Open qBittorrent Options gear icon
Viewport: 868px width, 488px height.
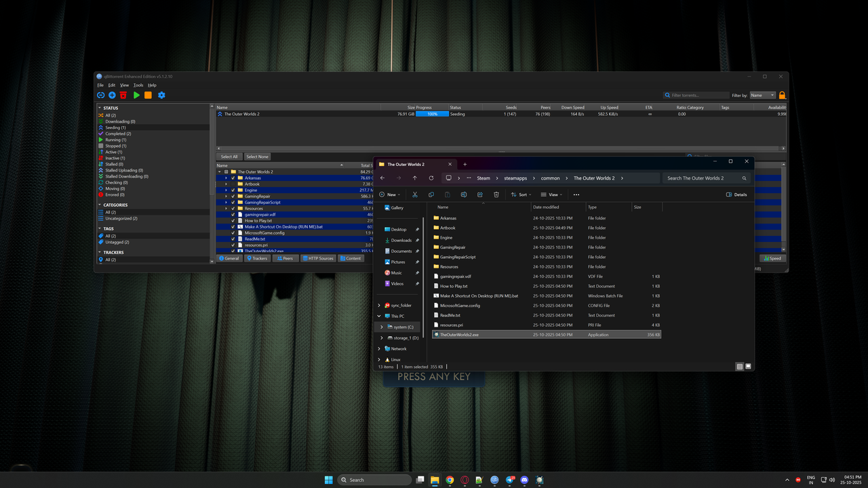tap(161, 96)
